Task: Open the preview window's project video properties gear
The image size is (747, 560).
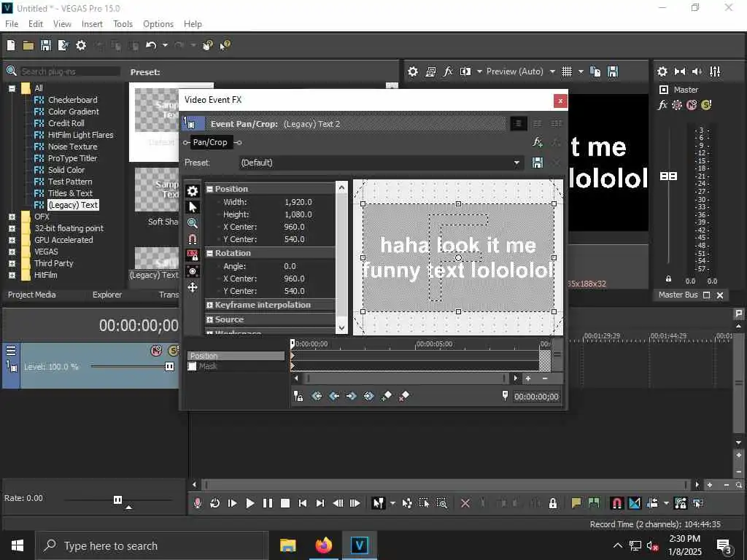Action: [x=413, y=71]
